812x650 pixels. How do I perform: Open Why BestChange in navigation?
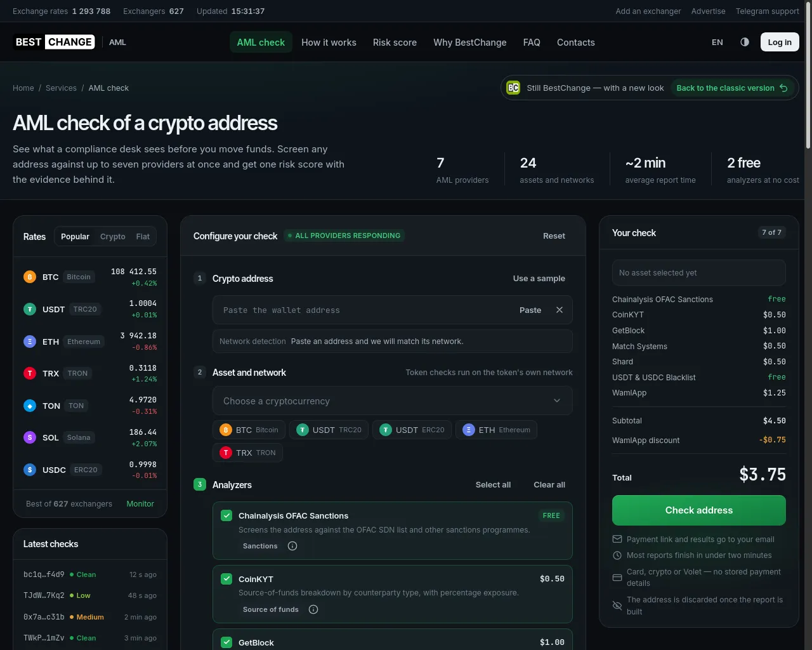click(x=470, y=42)
